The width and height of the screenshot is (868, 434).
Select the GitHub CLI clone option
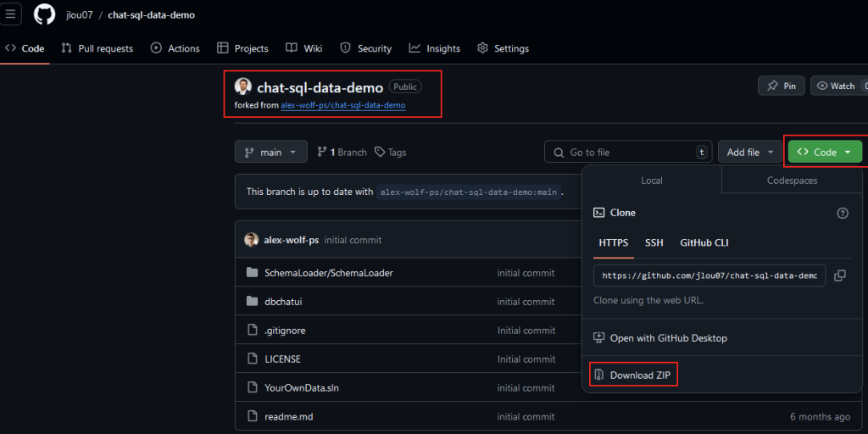[704, 242]
